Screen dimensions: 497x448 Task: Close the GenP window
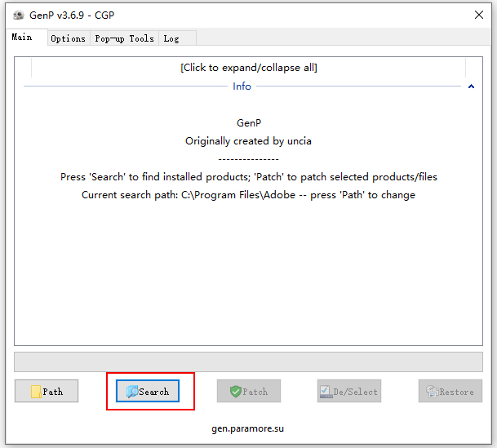pos(478,15)
